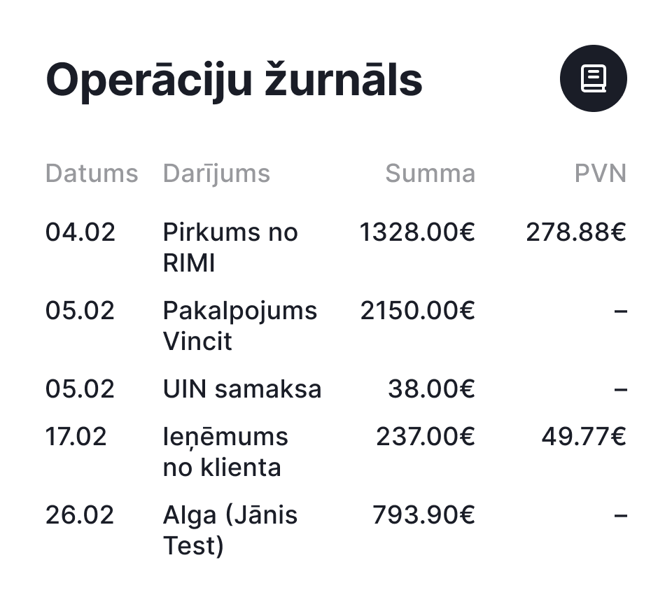The image size is (672, 616).
Task: Select the Darījums column header
Action: tap(216, 174)
